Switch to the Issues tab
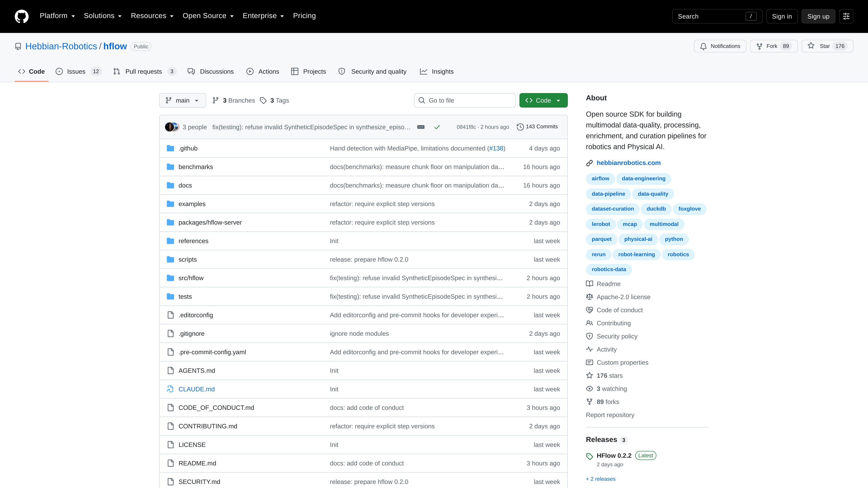Viewport: 868px width, 488px height. click(78, 71)
